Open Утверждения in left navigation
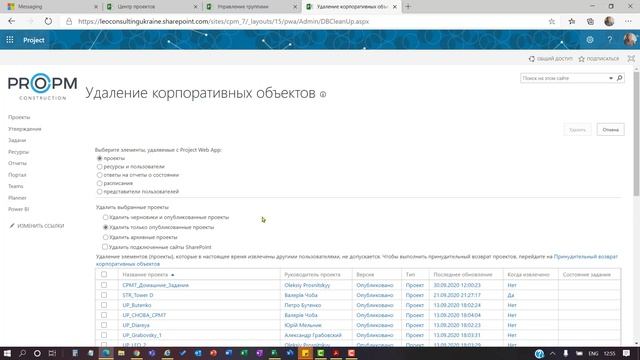The image size is (640, 360). point(24,129)
